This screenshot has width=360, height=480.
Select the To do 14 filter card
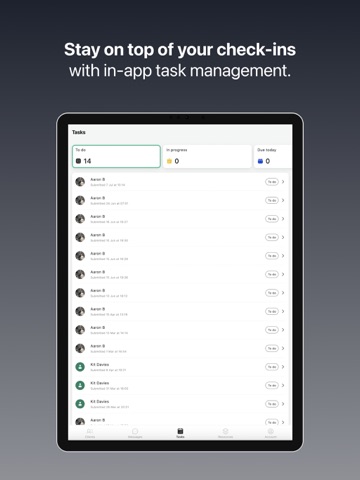tap(116, 156)
